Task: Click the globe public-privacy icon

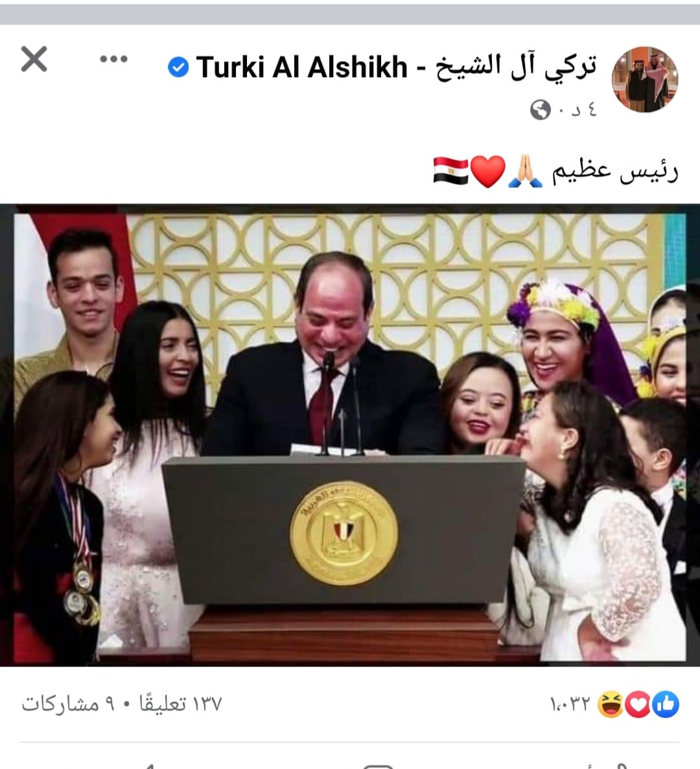Action: click(x=540, y=110)
